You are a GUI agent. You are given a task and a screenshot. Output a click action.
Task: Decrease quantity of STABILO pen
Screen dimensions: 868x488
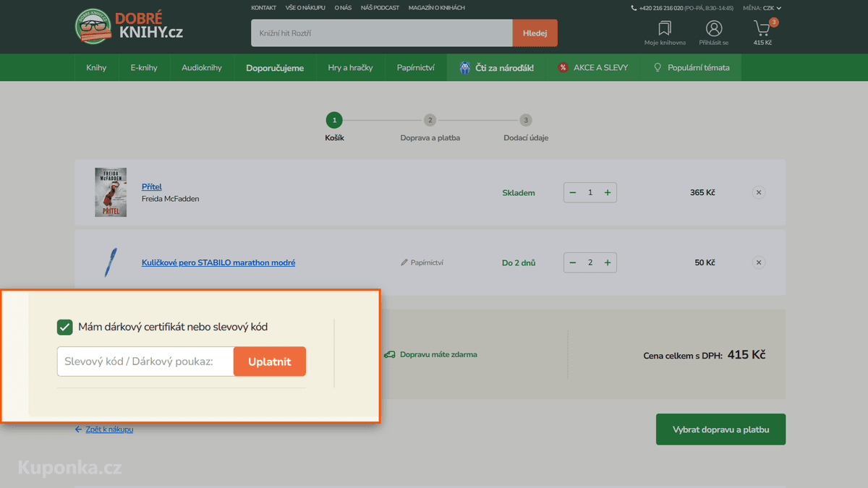(573, 262)
